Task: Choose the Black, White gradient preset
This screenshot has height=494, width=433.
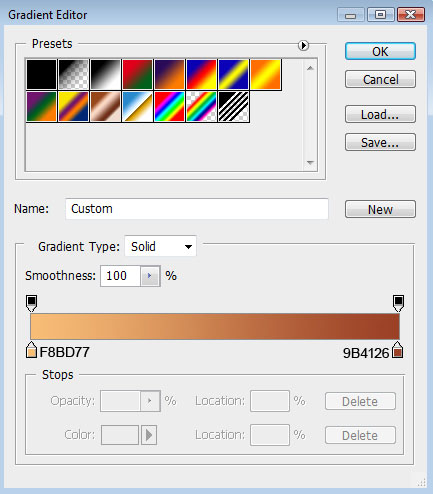Action: (105, 74)
